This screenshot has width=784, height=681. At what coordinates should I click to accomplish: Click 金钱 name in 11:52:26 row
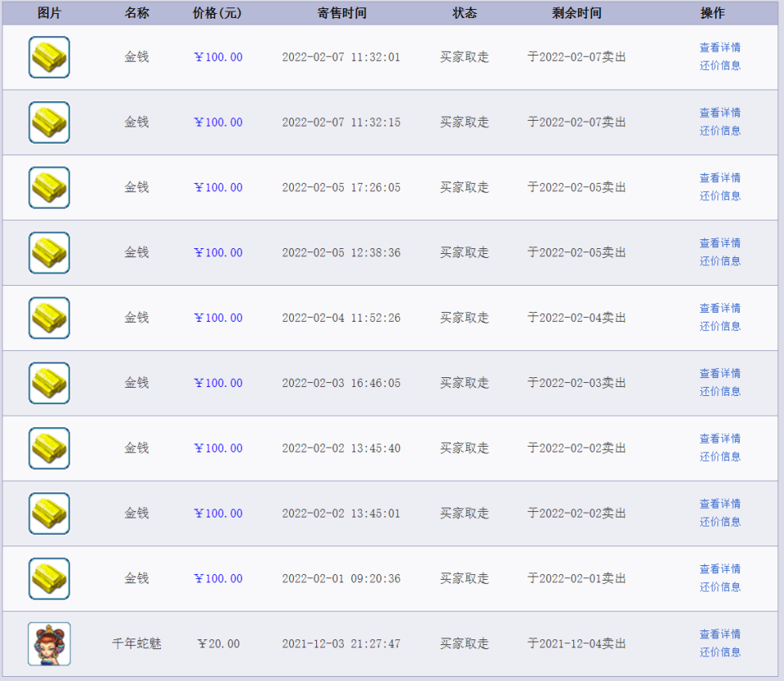click(x=137, y=318)
